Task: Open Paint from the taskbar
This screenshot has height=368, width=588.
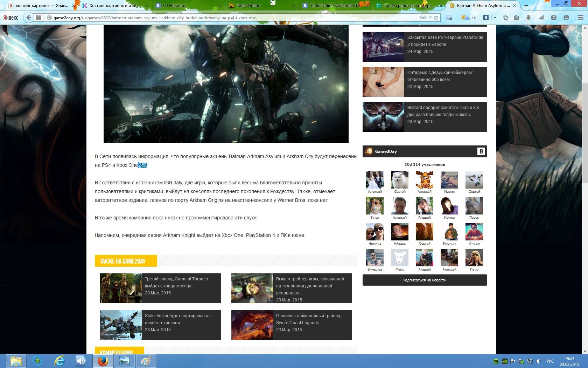Action: 146,361
